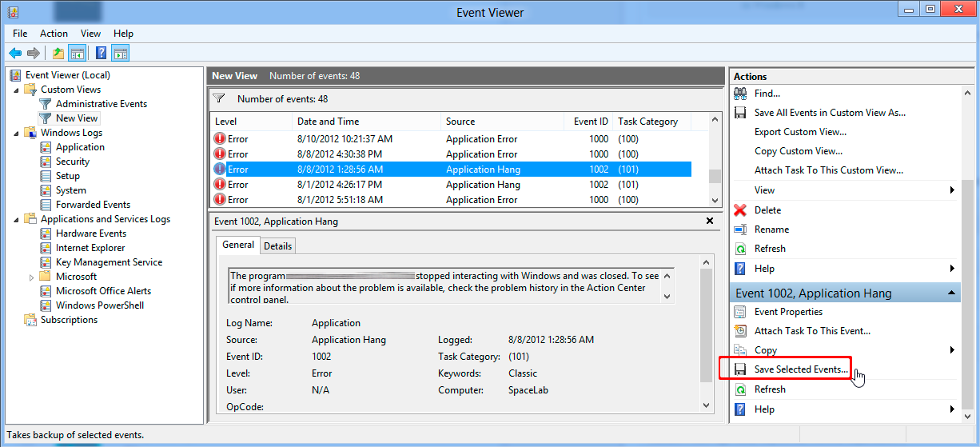Collapse the Event 1002 actions section
Image resolution: width=980 pixels, height=447 pixels.
point(951,293)
